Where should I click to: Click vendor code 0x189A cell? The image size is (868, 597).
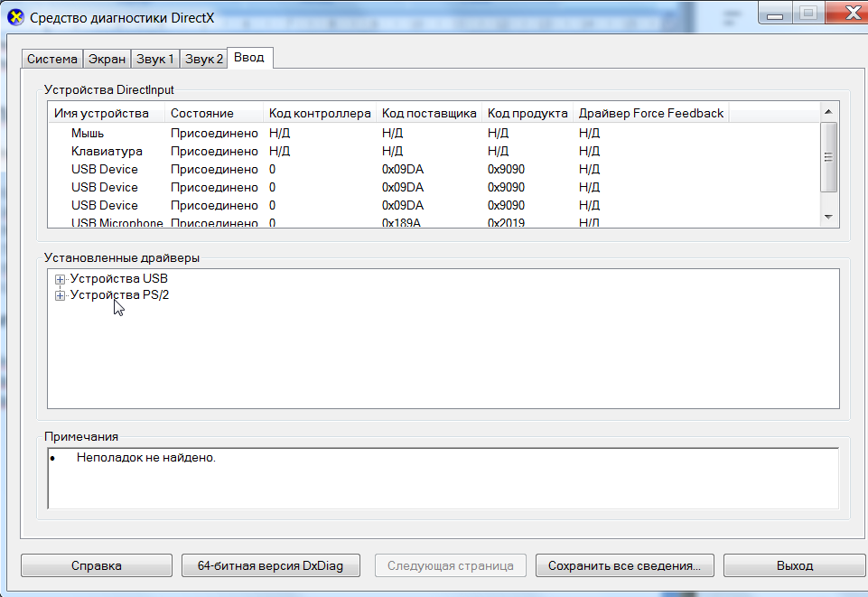[x=401, y=222]
